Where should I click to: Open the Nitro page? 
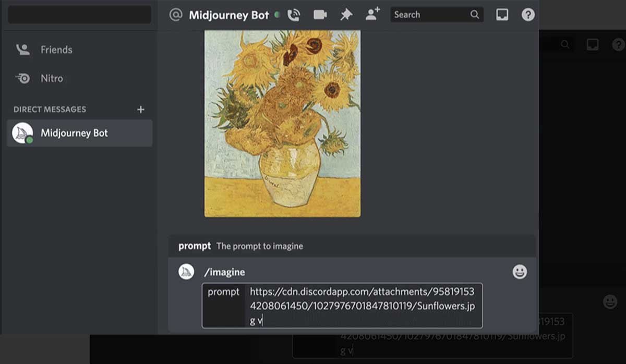coord(80,78)
